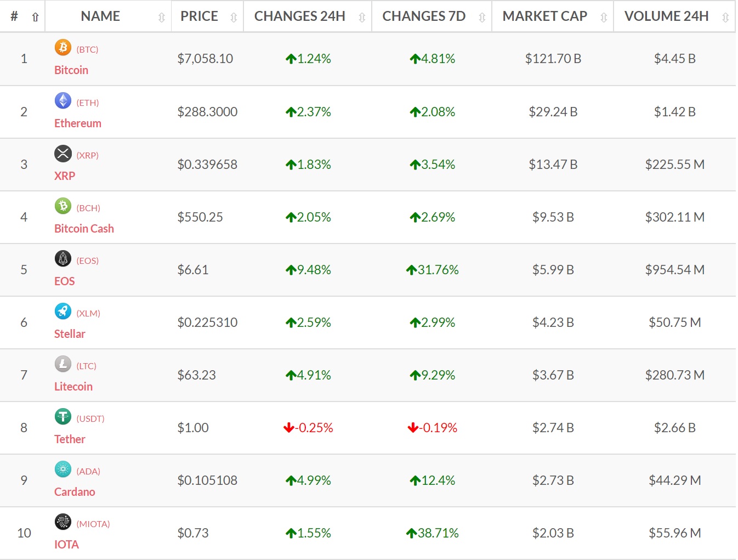The image size is (738, 560).
Task: Sort by CHANGES 24H sort arrows
Action: coord(362,18)
